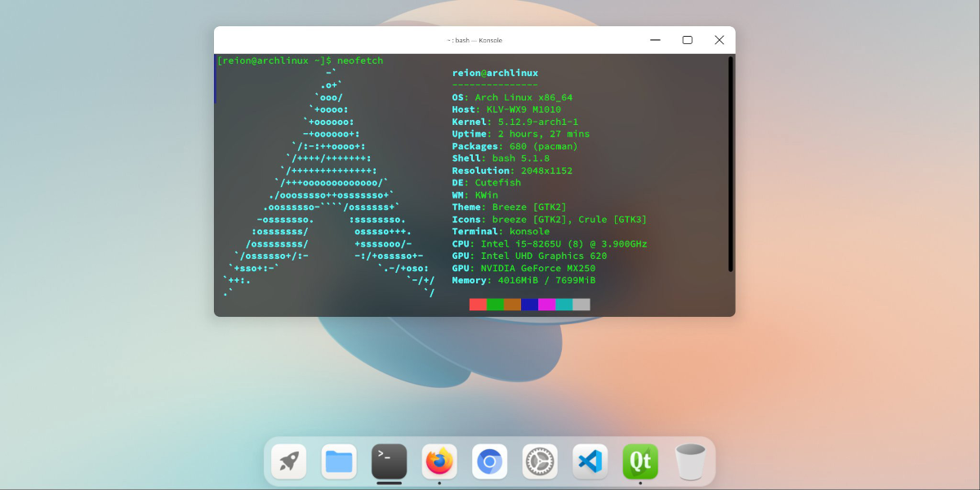The width and height of the screenshot is (980, 490).
Task: Close the Konsole window
Action: [719, 40]
